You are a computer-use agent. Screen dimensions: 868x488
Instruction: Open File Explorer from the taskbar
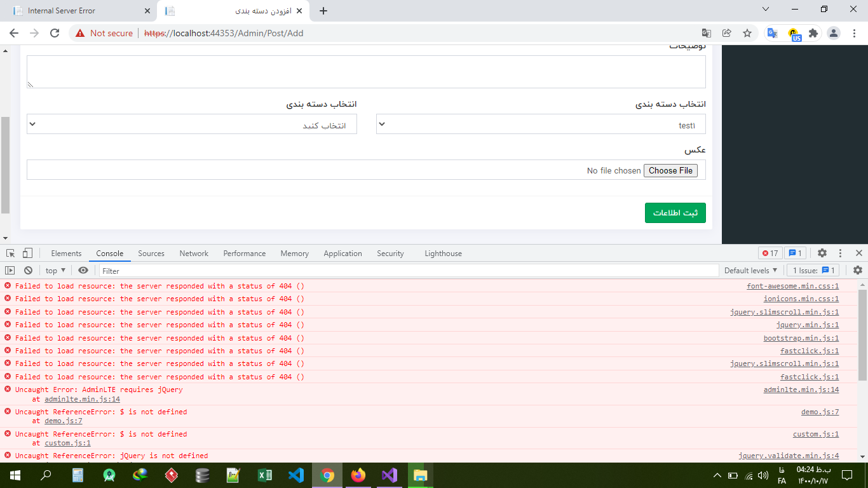(x=421, y=475)
